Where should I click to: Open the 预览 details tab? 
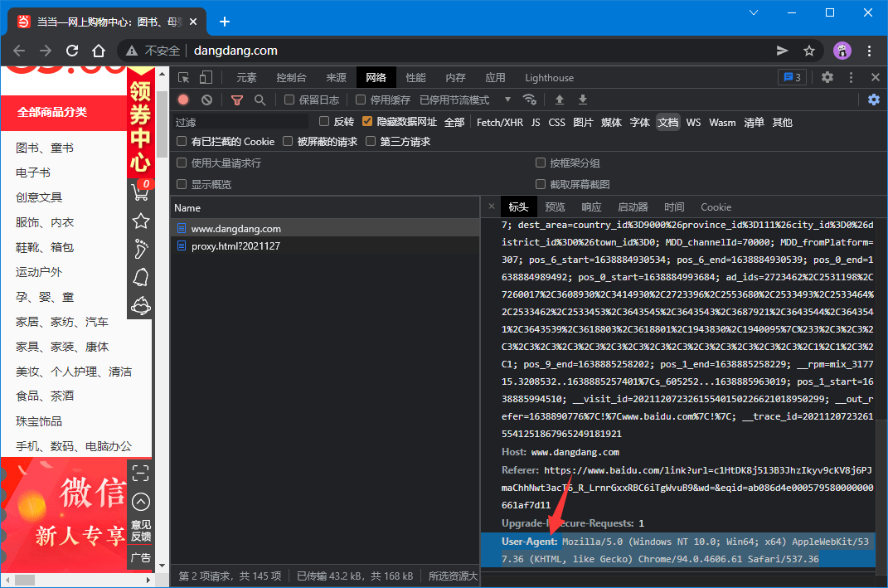tap(555, 207)
